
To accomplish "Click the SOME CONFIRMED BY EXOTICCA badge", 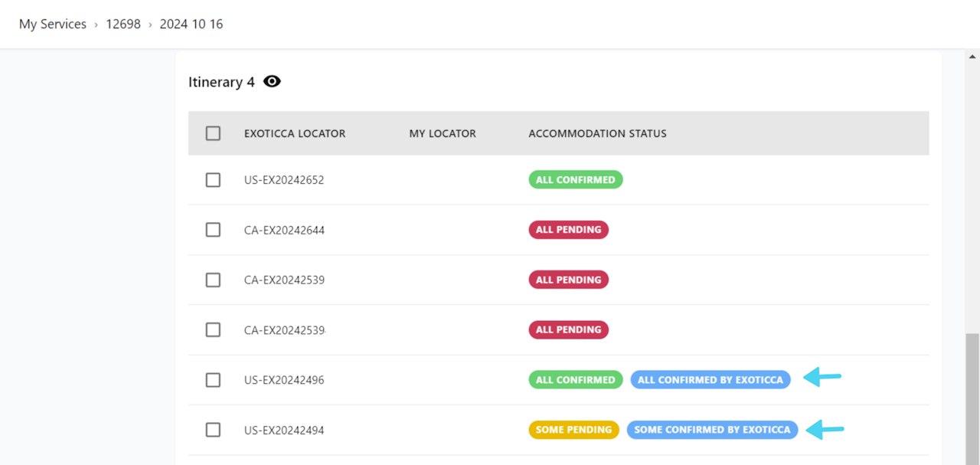I will click(x=712, y=430).
